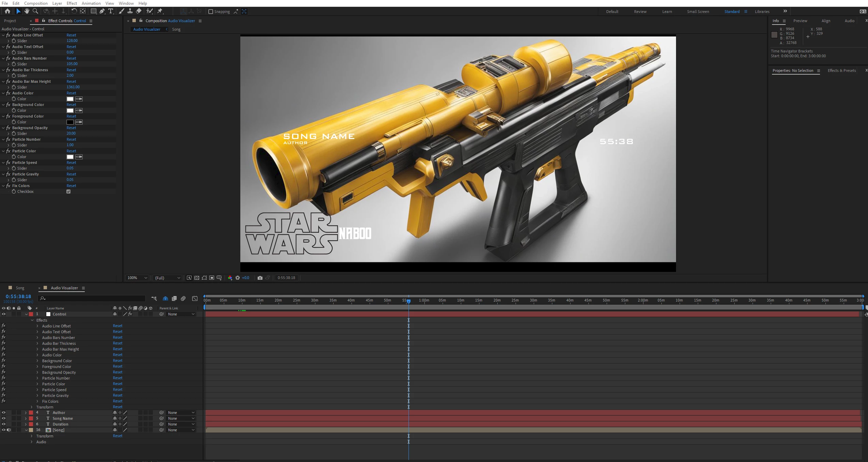Expand the Audio property of Song layer

[x=32, y=442]
